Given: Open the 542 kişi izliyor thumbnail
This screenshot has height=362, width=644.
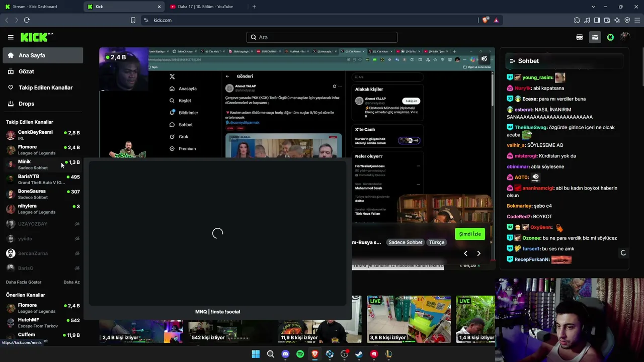Looking at the screenshot, I should pyautogui.click(x=230, y=331).
